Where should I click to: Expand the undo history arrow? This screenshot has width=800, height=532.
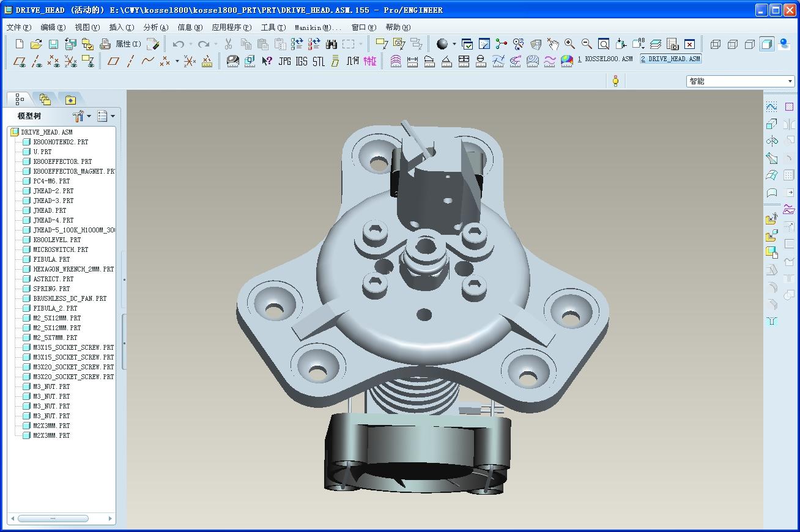(190, 44)
